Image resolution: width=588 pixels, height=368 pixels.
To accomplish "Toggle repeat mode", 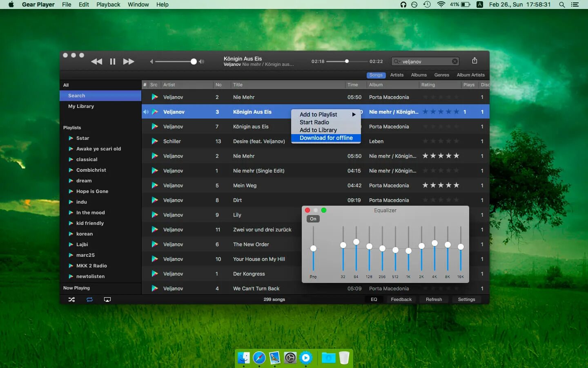I will [89, 299].
